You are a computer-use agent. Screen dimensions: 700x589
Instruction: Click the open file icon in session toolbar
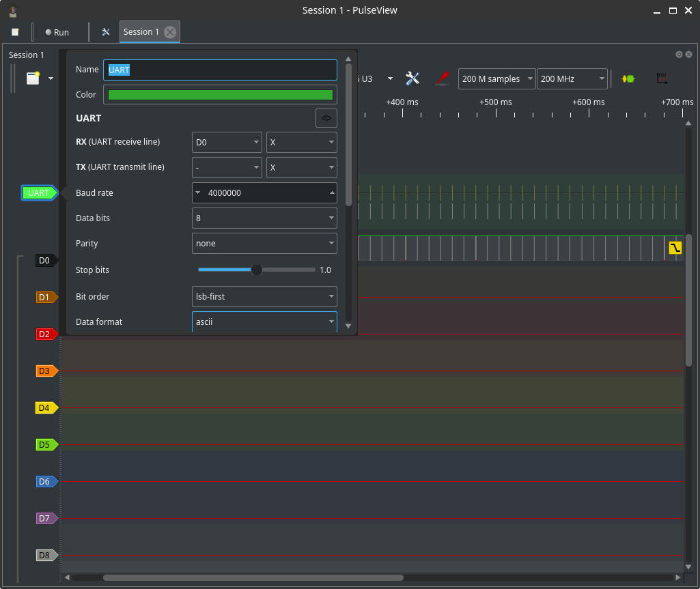click(x=33, y=78)
